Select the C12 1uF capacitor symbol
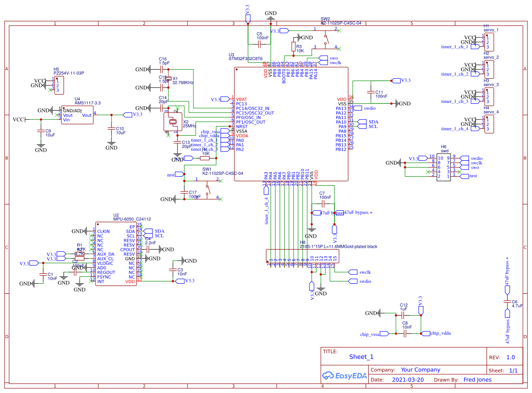 coord(403,315)
